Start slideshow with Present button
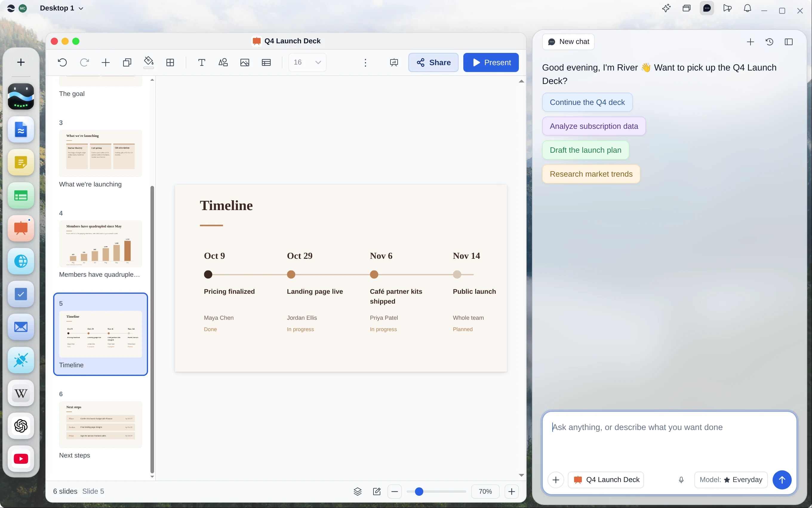The image size is (812, 508). tap(491, 62)
